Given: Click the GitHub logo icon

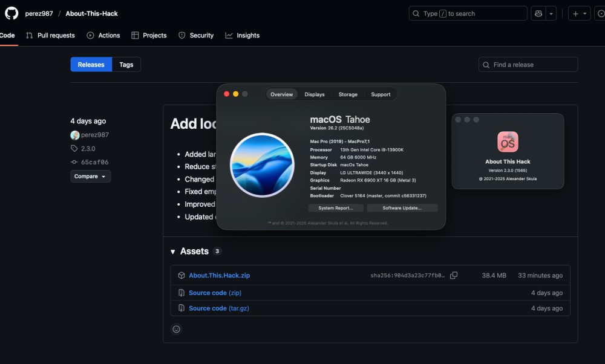Looking at the screenshot, I should point(11,13).
